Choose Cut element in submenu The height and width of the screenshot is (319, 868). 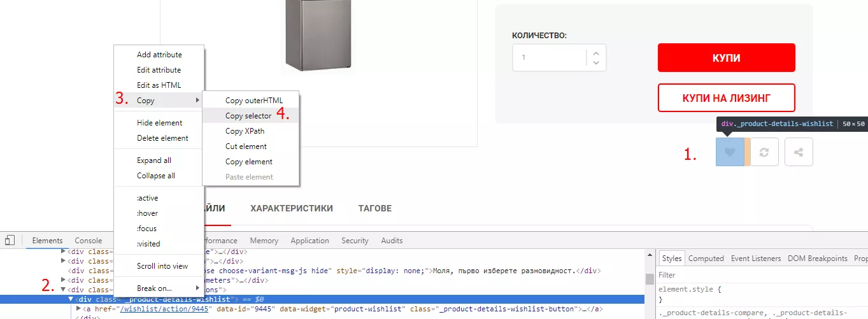coord(251,146)
